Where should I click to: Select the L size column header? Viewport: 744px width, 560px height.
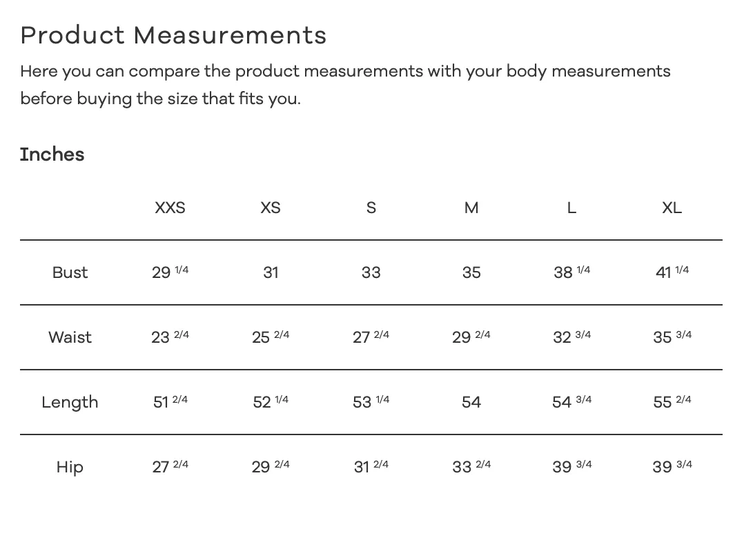click(571, 208)
